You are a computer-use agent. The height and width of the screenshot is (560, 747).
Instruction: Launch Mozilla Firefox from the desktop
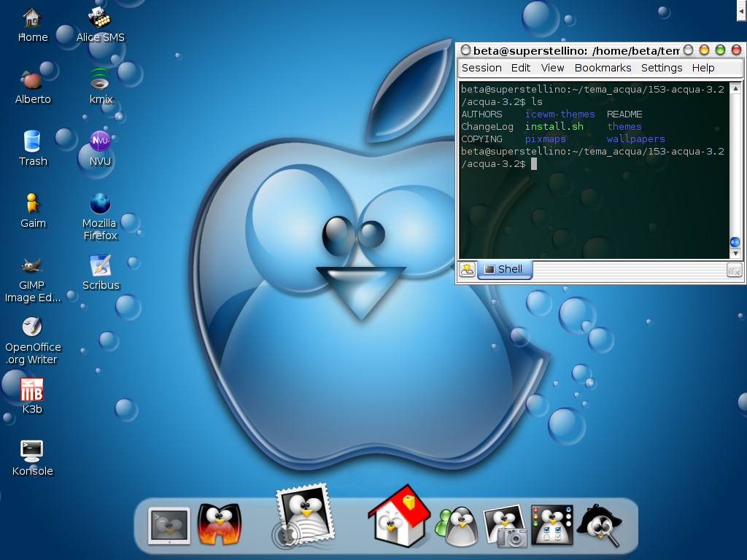click(x=100, y=204)
